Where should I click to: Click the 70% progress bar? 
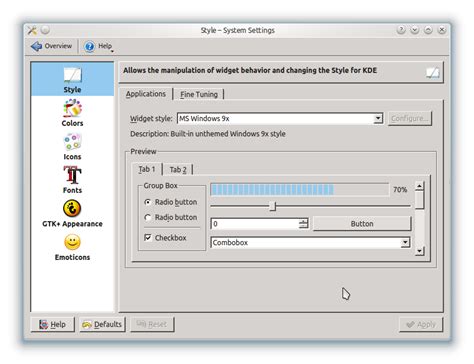tap(300, 189)
